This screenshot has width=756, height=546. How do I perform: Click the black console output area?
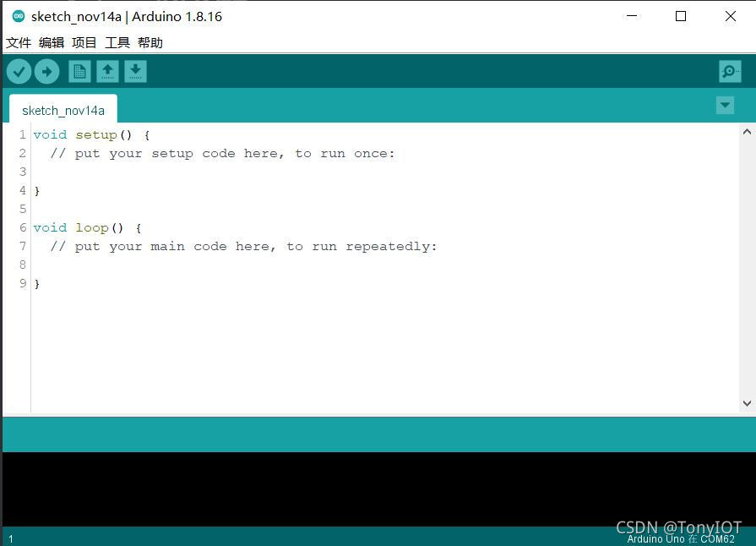[378, 489]
